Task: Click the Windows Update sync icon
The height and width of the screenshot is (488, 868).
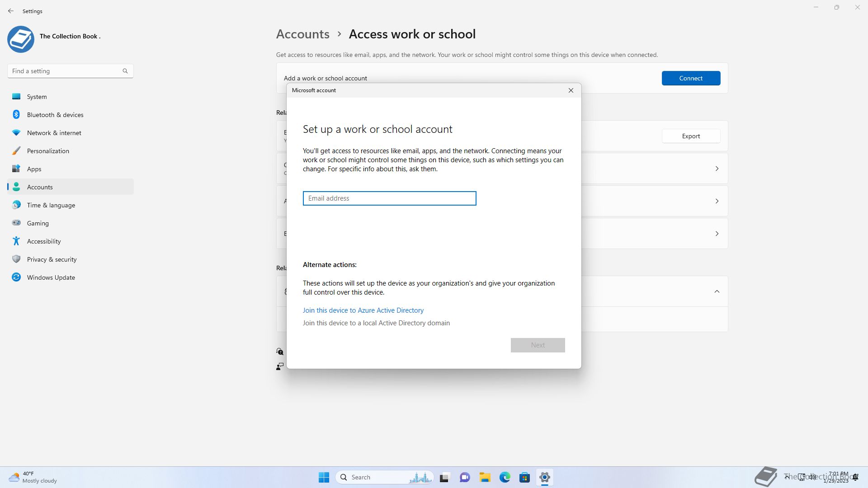Action: click(16, 277)
